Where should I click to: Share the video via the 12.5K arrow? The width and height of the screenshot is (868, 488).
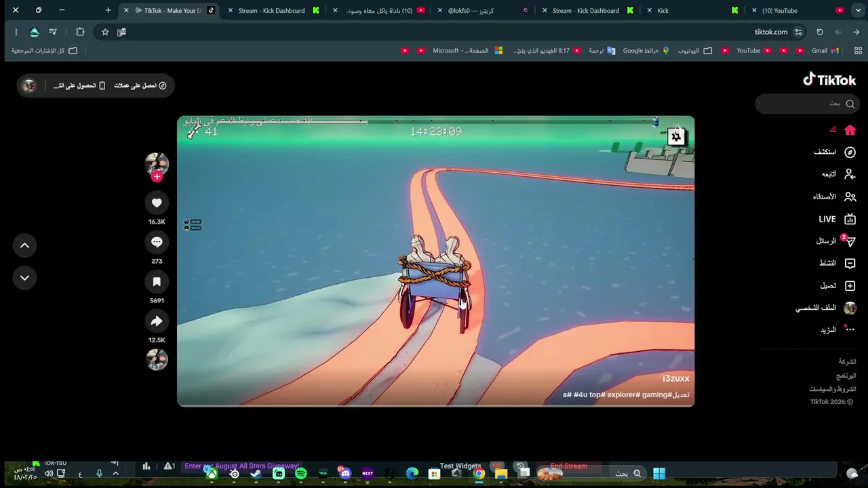[157, 321]
